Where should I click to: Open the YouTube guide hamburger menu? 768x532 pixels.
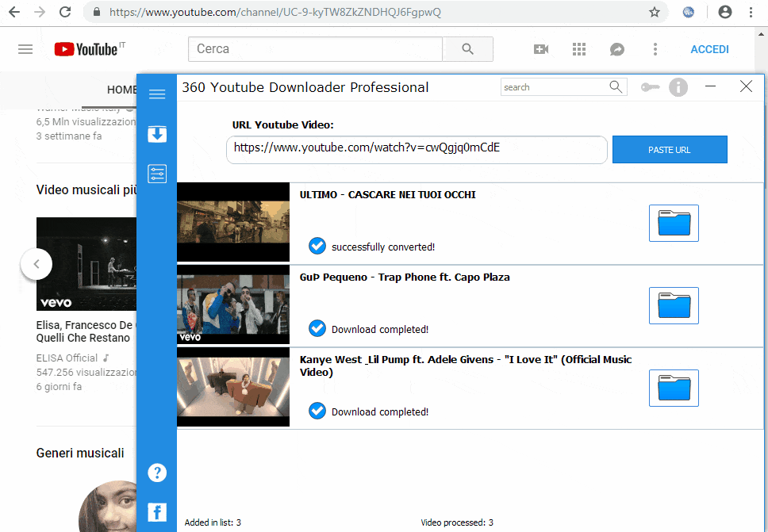pos(25,49)
